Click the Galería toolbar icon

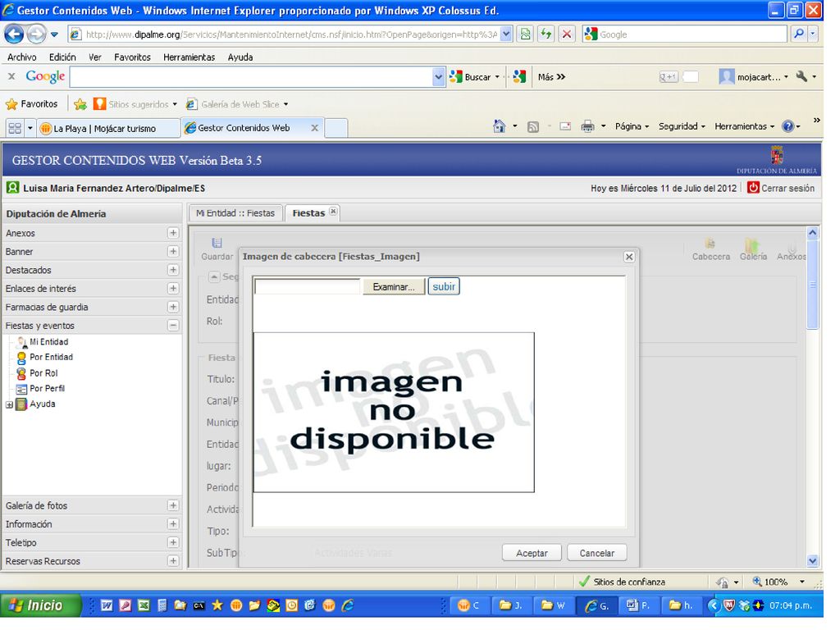click(x=752, y=244)
